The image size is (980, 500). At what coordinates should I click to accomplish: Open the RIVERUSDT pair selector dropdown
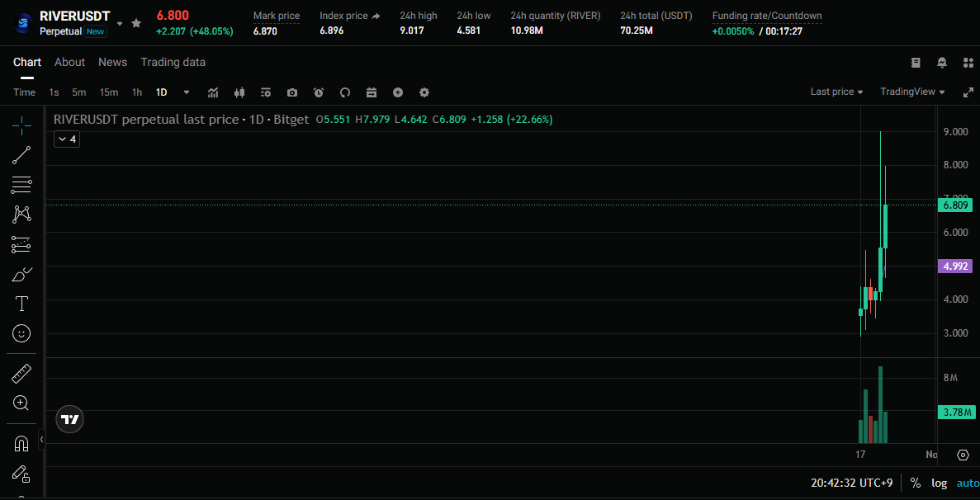[120, 23]
